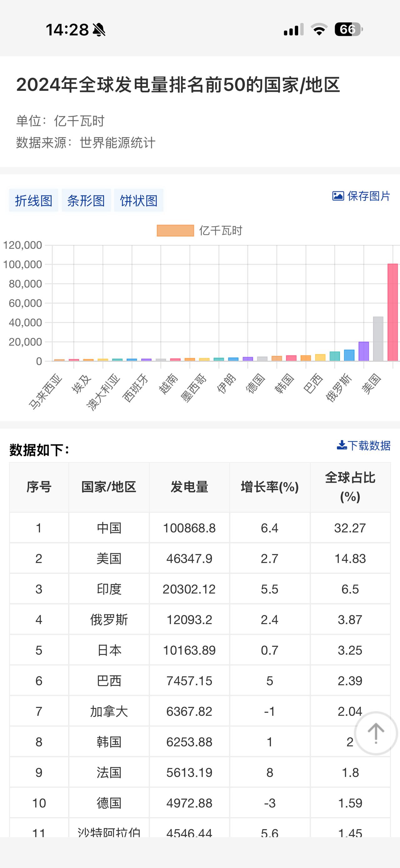Click the 澳大利亚 axis label

pyautogui.click(x=104, y=392)
